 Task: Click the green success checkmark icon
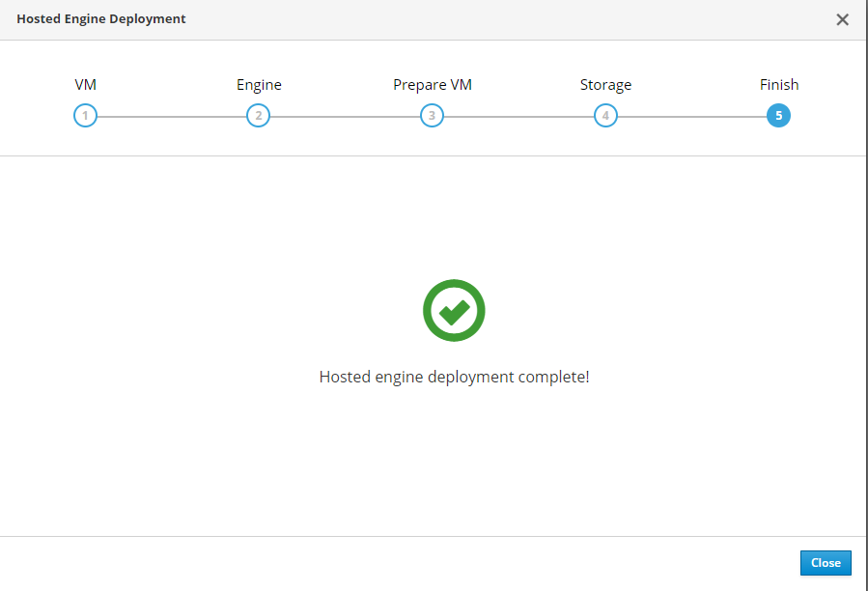point(454,311)
